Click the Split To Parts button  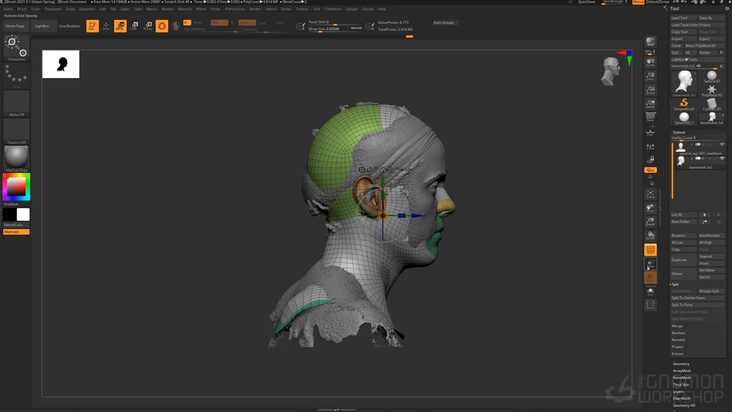697,305
